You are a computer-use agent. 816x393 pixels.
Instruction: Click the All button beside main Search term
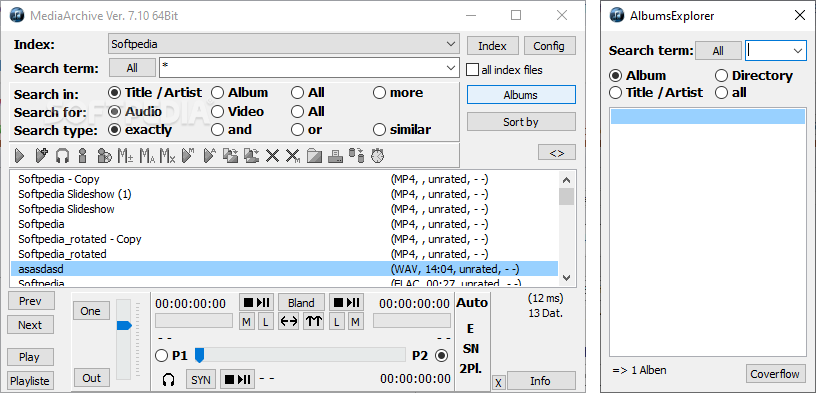click(132, 68)
